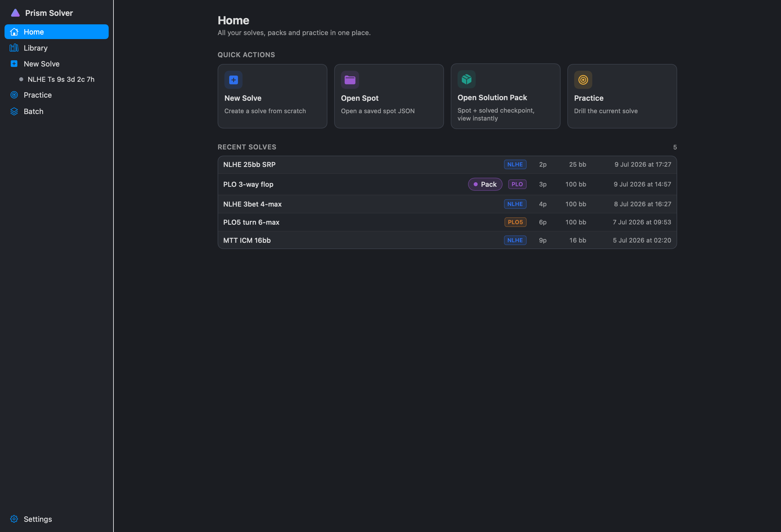Open the Library section
The width and height of the screenshot is (781, 532).
coord(57,48)
